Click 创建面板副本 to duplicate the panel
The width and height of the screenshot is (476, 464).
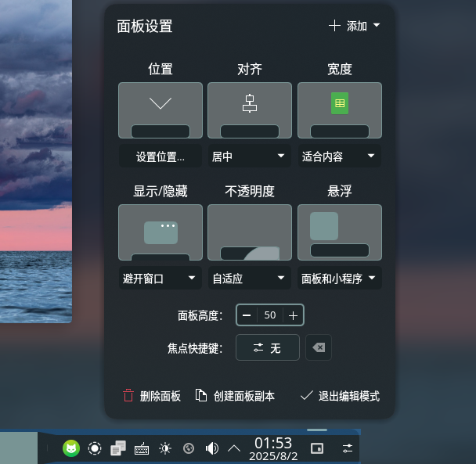click(235, 396)
